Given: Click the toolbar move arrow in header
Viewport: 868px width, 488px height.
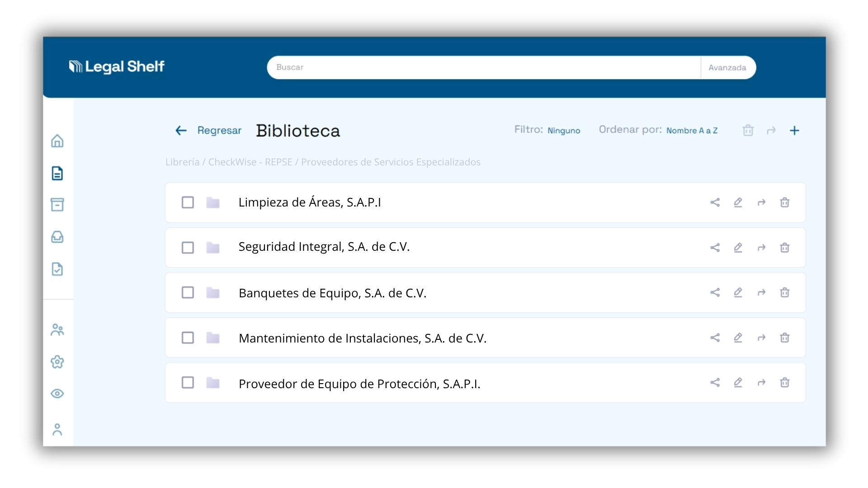Looking at the screenshot, I should (x=771, y=131).
